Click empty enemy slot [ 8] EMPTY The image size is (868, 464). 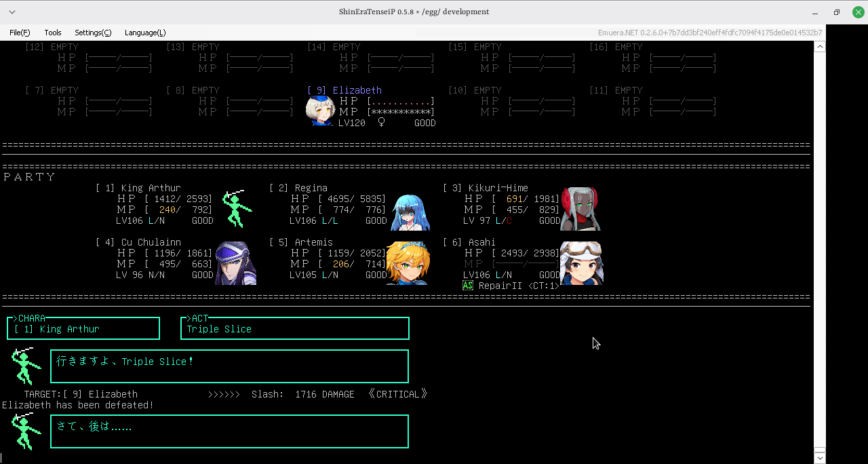coord(193,90)
